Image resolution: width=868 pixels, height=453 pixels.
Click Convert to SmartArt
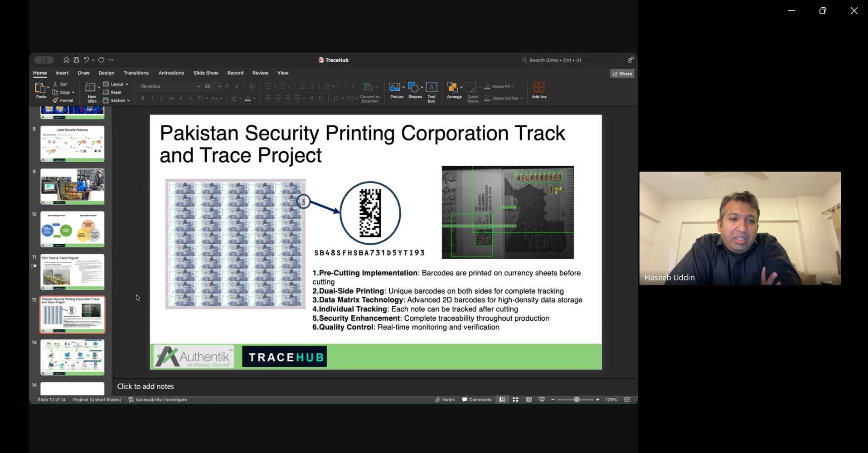pyautogui.click(x=370, y=92)
